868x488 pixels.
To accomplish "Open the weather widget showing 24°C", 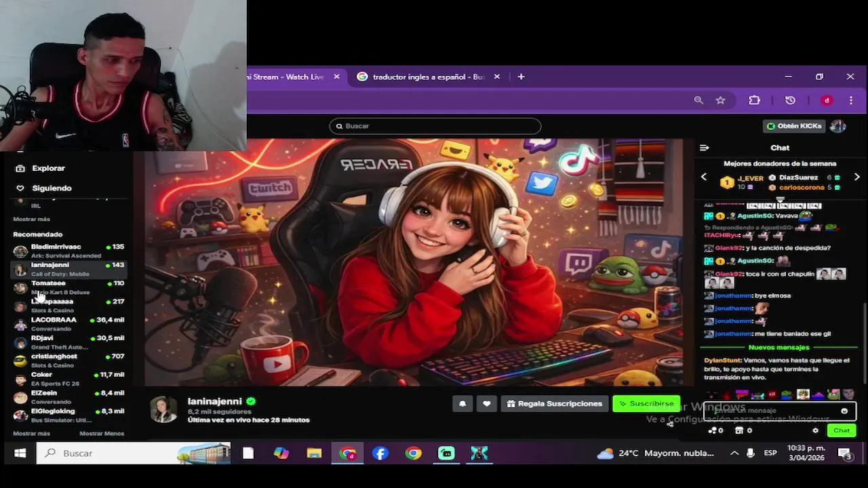I will (x=655, y=453).
